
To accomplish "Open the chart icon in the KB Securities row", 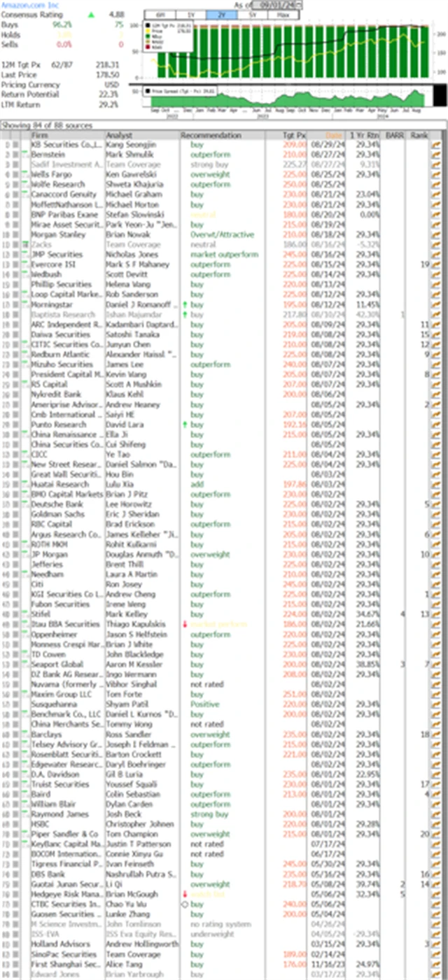I will [x=436, y=145].
